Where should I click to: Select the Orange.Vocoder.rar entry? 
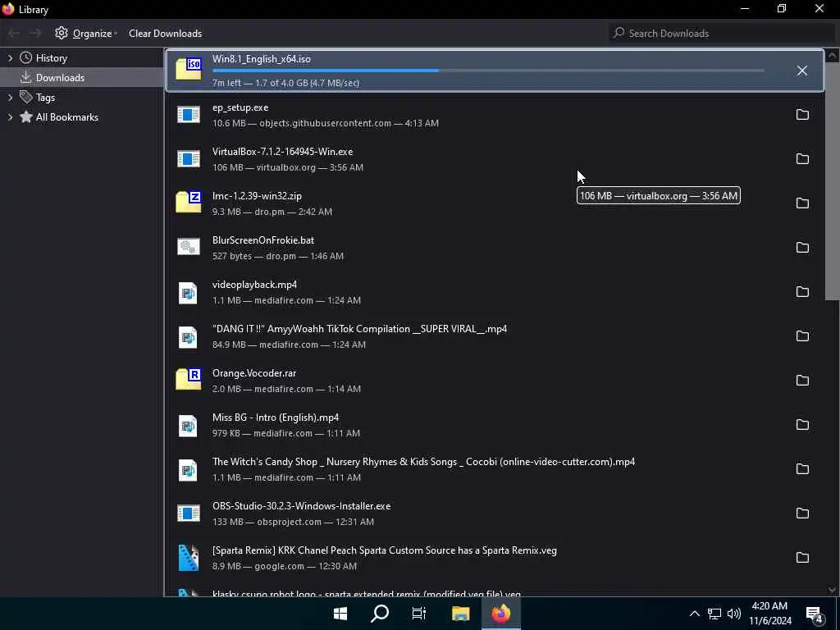(495, 381)
